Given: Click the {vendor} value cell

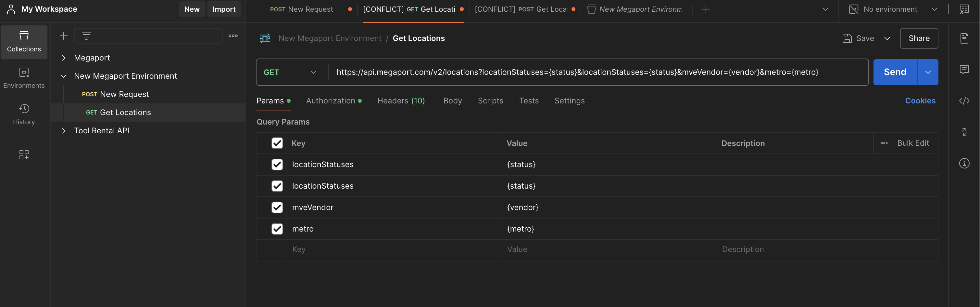Looking at the screenshot, I should pos(608,207).
